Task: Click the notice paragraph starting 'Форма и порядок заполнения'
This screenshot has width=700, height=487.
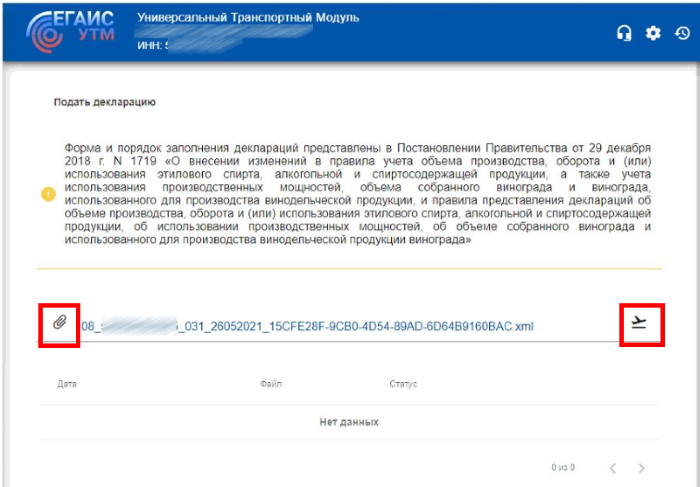Action: point(357,194)
